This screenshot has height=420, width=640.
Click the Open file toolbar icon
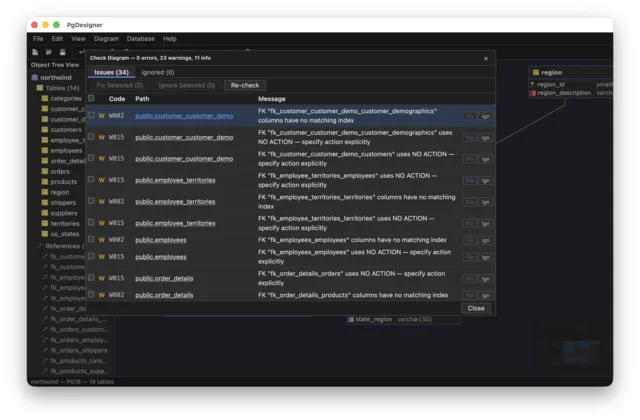click(x=49, y=52)
